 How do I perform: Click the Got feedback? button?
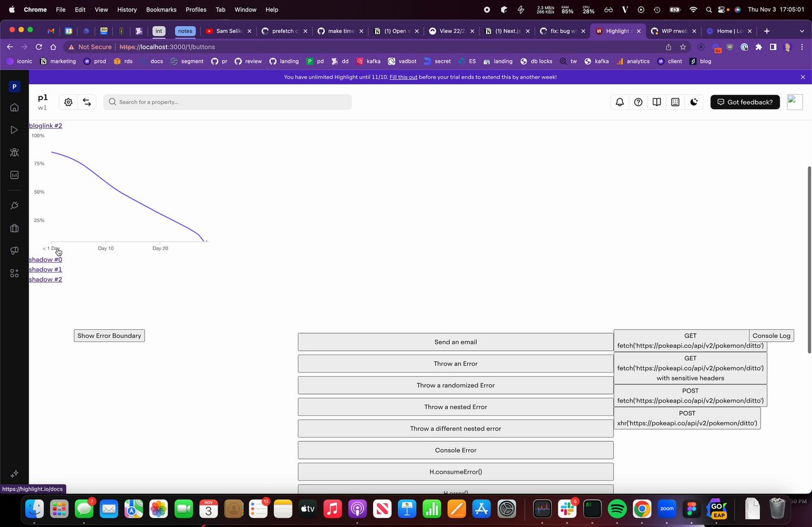(x=745, y=102)
